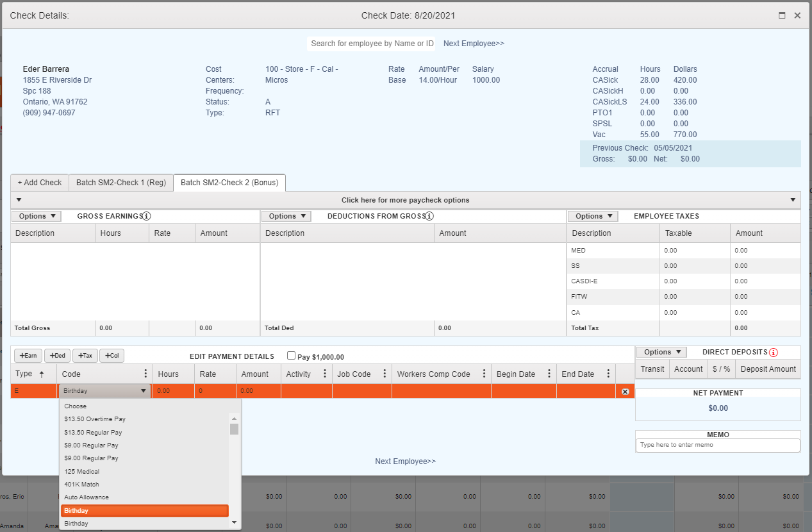Click the red Direct Deposits info icon
The height and width of the screenshot is (532, 812).
774,352
